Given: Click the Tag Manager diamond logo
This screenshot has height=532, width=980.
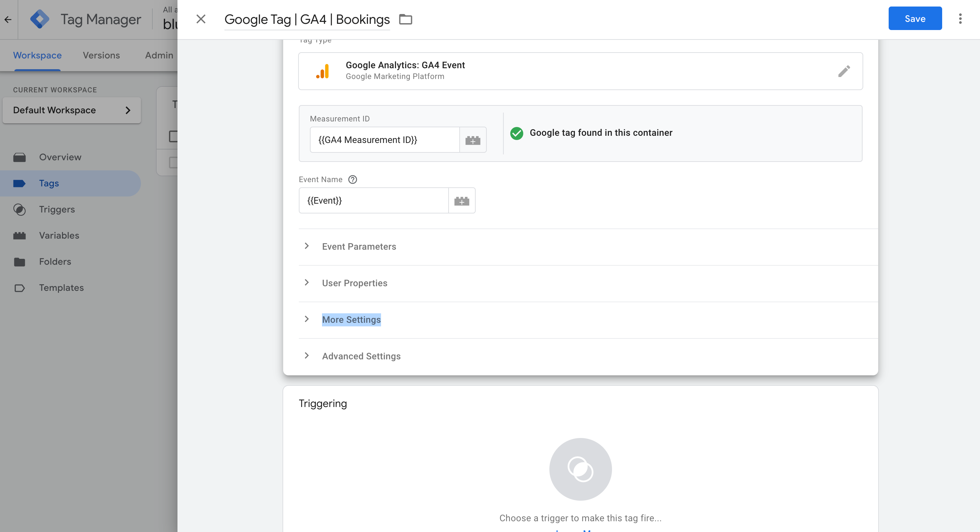Looking at the screenshot, I should [x=39, y=19].
